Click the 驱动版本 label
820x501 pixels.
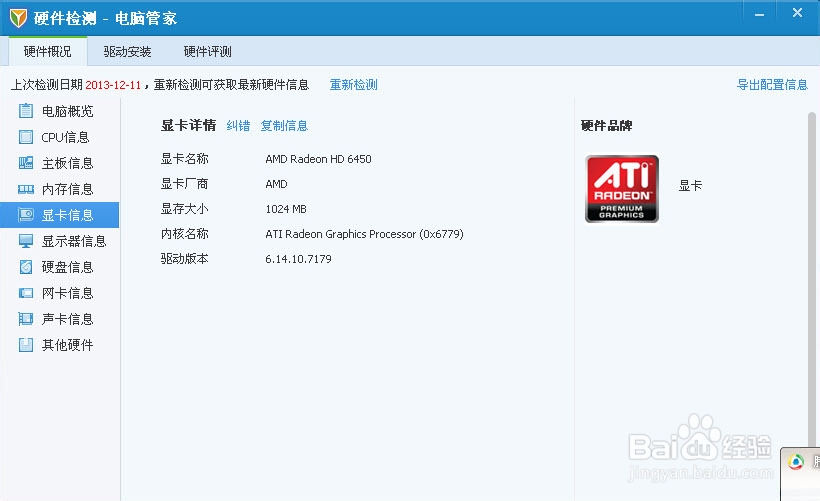click(x=185, y=259)
